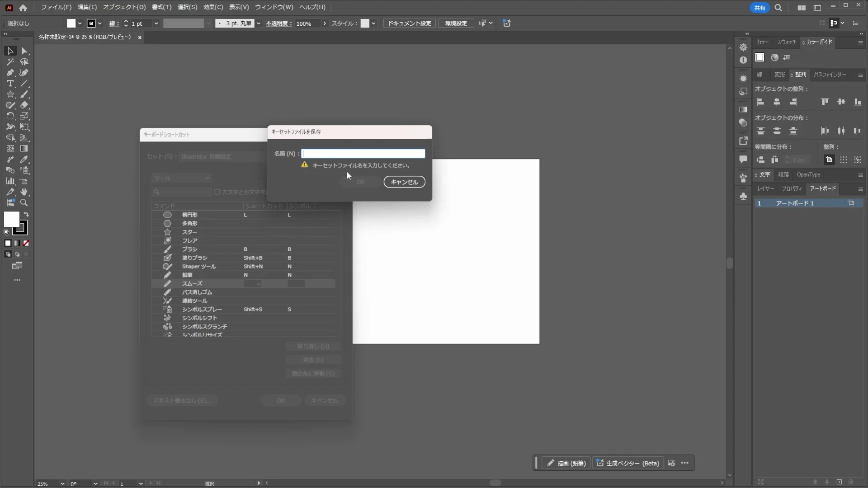868x488 pixels.
Task: Click horizontal align left icon
Action: [760, 102]
